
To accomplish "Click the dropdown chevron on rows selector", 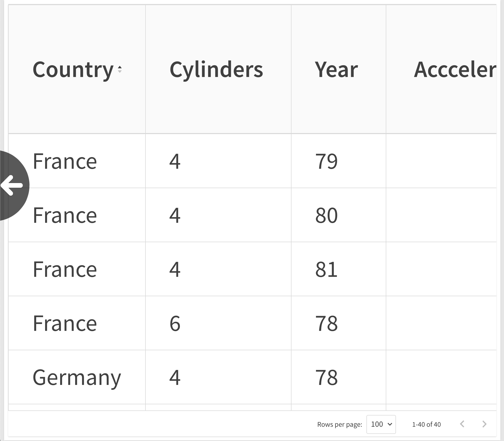I will [x=390, y=424].
